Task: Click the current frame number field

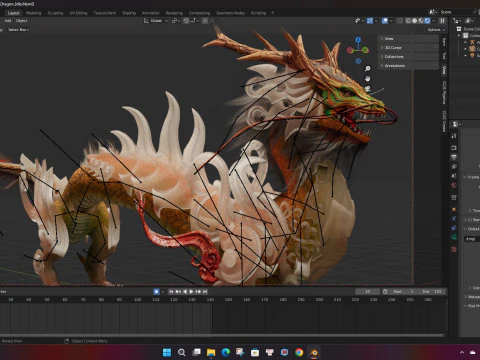Action: (367, 292)
